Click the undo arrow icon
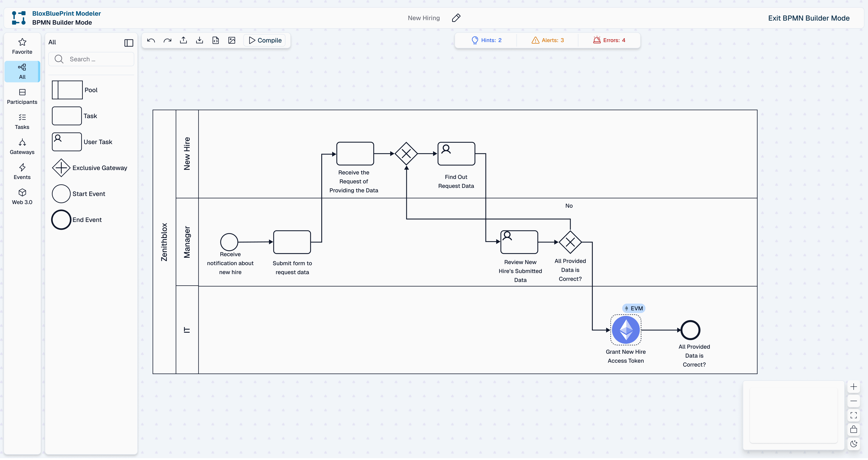Image resolution: width=868 pixels, height=460 pixels. [x=151, y=40]
